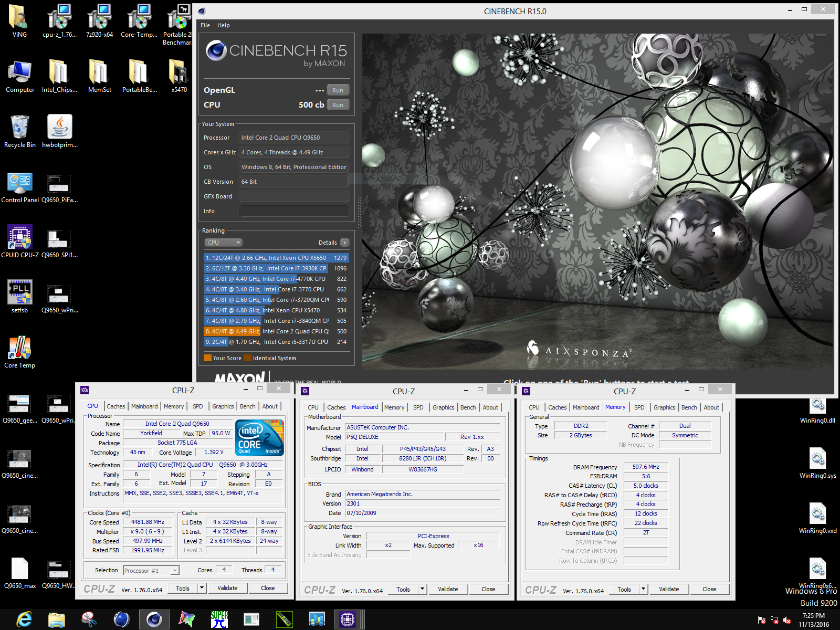The height and width of the screenshot is (630, 840).
Task: Switch to SPD tab in left CPU-Z
Action: [197, 406]
